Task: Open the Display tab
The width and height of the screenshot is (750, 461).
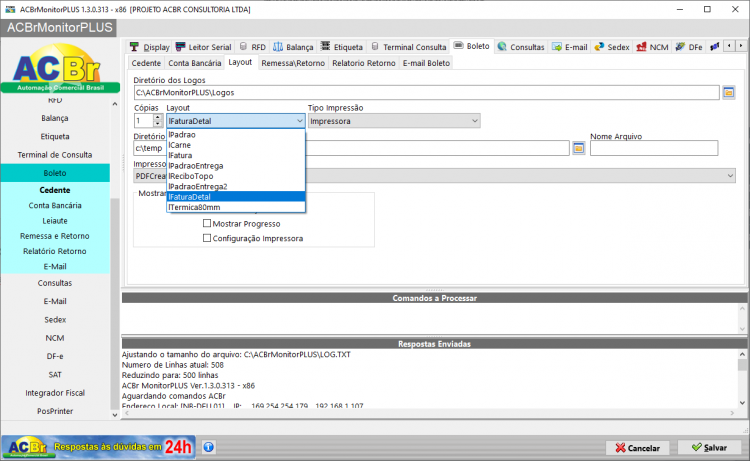Action: point(150,47)
